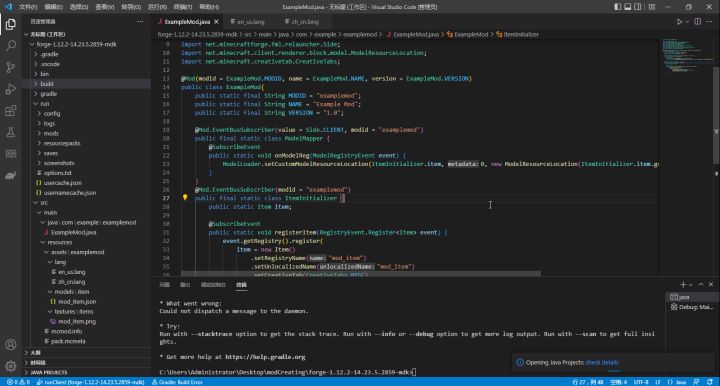
Task: Toggle the bottom panel visibility
Action: [628, 7]
